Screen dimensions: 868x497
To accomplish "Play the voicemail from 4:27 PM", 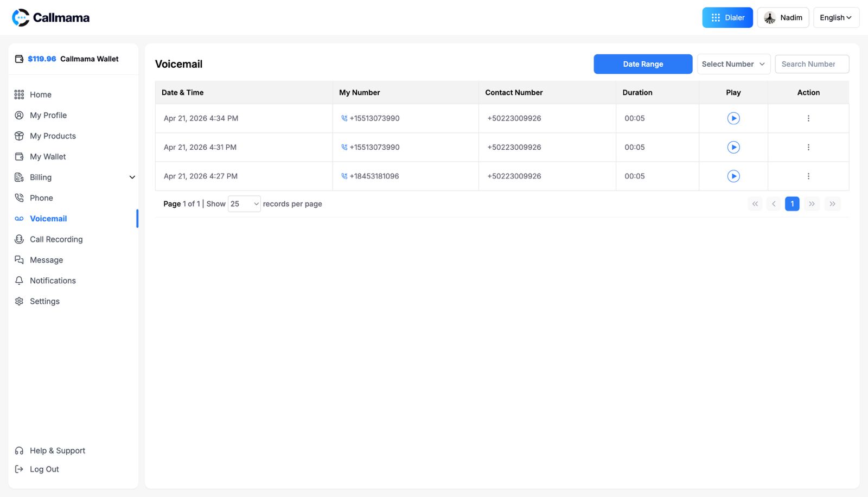I will 733,176.
